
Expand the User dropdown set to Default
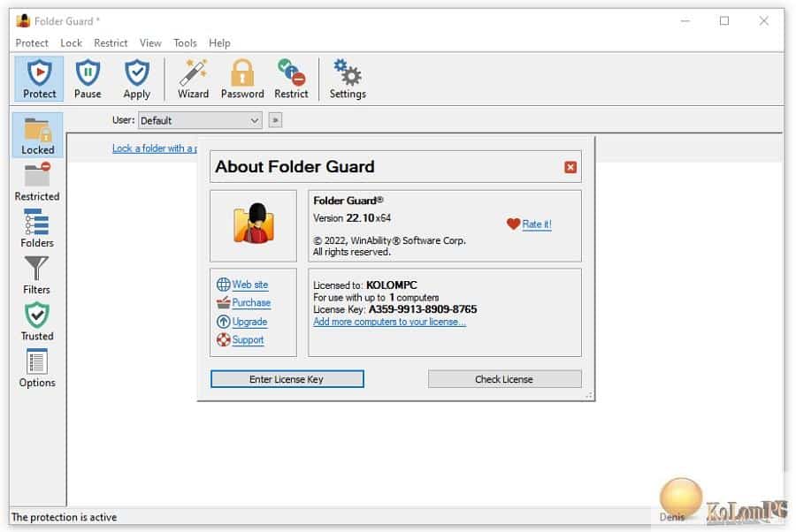pos(200,120)
